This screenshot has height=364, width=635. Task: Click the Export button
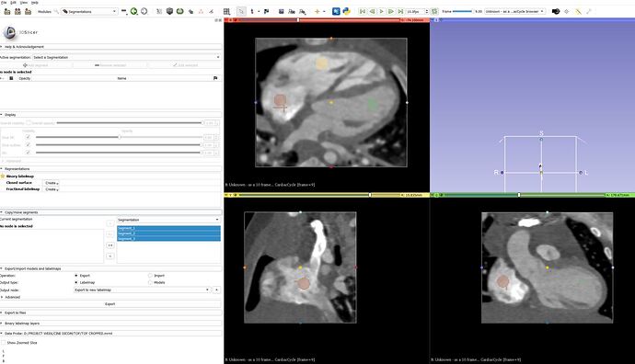coord(110,303)
